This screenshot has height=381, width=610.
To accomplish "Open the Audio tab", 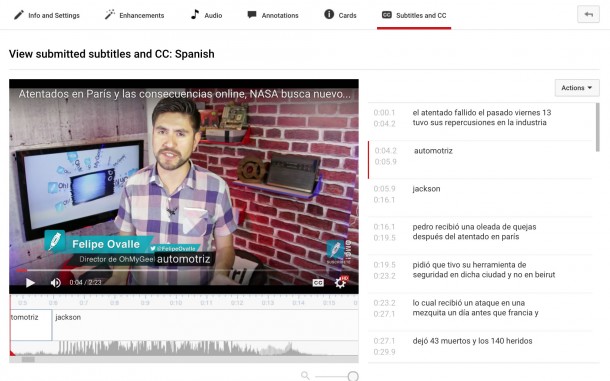I will coord(206,15).
